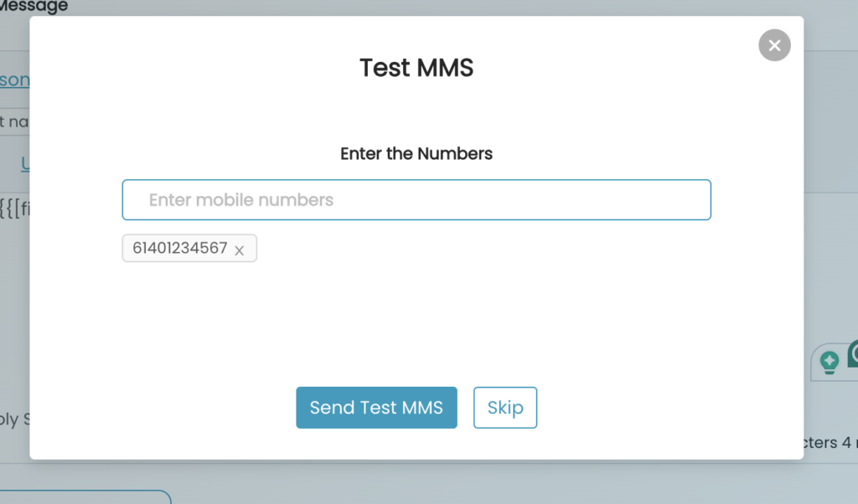Image resolution: width=858 pixels, height=504 pixels.
Task: Remove number 61401234567 with its x icon
Action: pyautogui.click(x=239, y=250)
